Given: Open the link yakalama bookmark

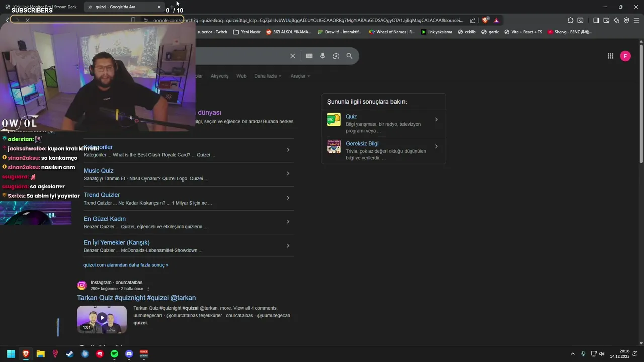Looking at the screenshot, I should click(437, 32).
